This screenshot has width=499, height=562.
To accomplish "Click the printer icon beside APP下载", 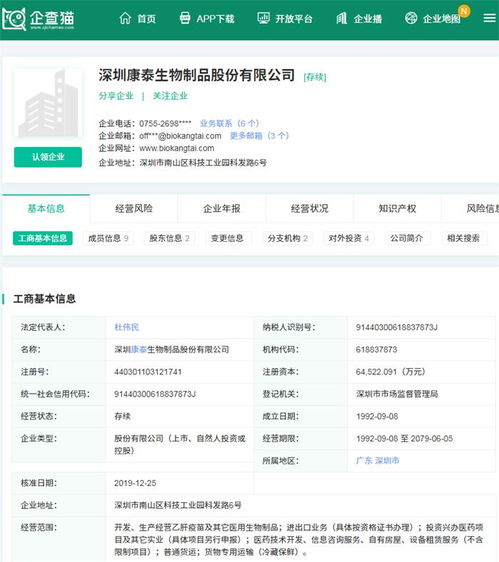I will [x=185, y=18].
